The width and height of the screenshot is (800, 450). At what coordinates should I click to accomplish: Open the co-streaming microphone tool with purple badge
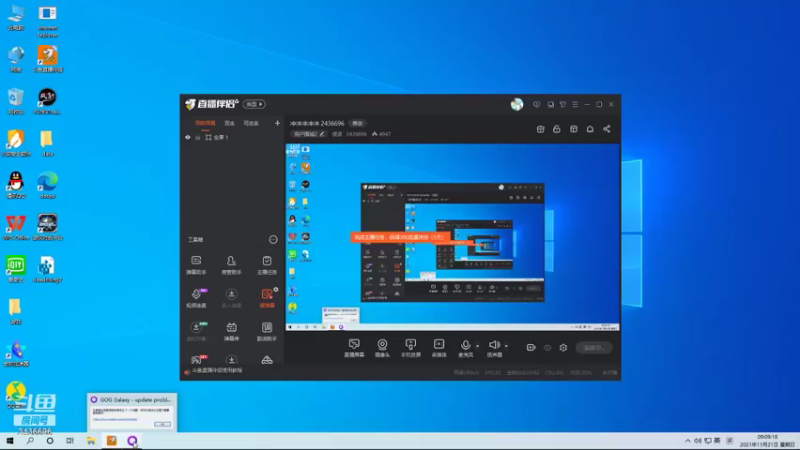coord(196,298)
